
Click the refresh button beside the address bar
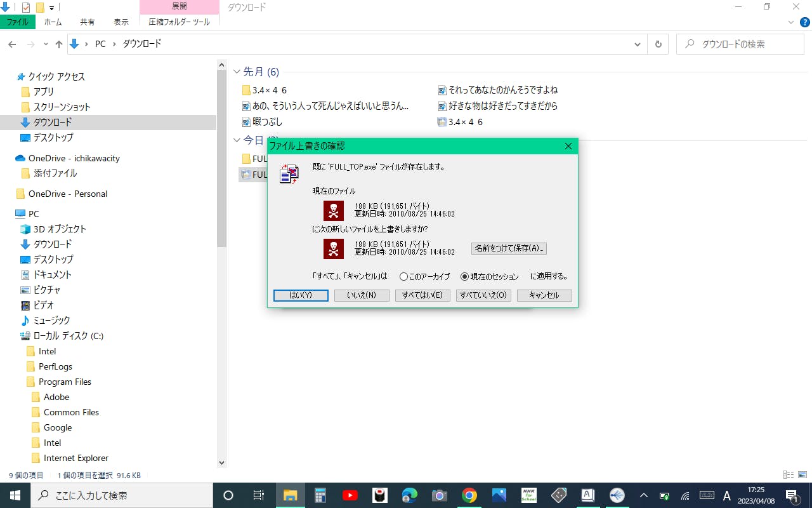coord(658,44)
